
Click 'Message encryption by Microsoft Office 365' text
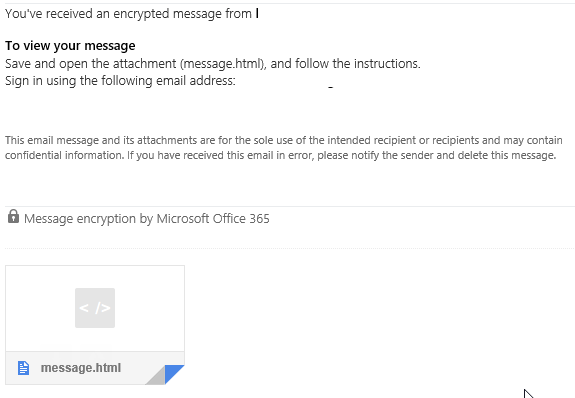click(x=147, y=219)
